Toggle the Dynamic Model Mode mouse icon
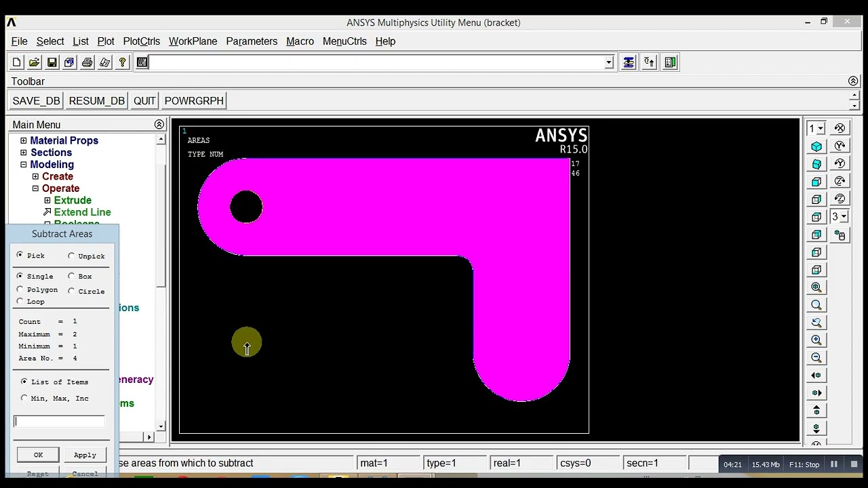 click(840, 235)
